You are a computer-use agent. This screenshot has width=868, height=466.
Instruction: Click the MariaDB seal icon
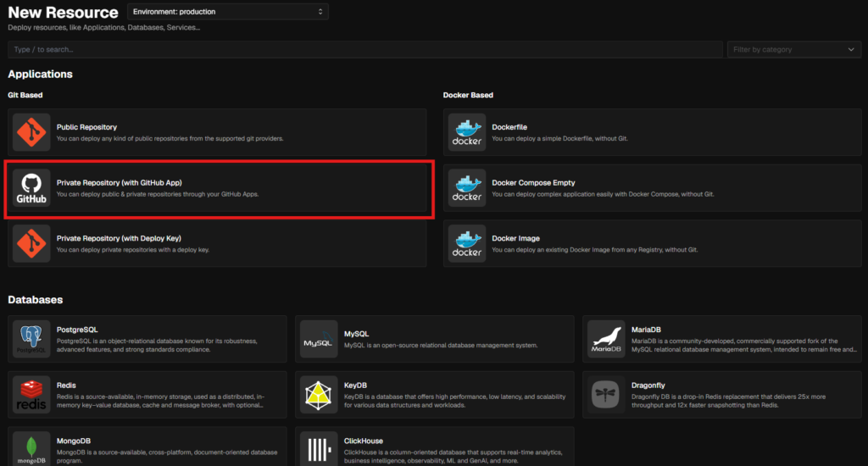tap(605, 339)
